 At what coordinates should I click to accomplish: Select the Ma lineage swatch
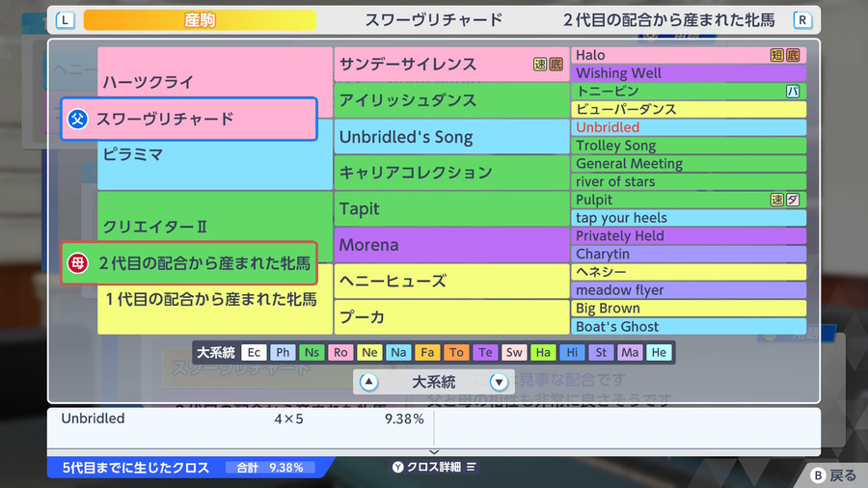(630, 352)
